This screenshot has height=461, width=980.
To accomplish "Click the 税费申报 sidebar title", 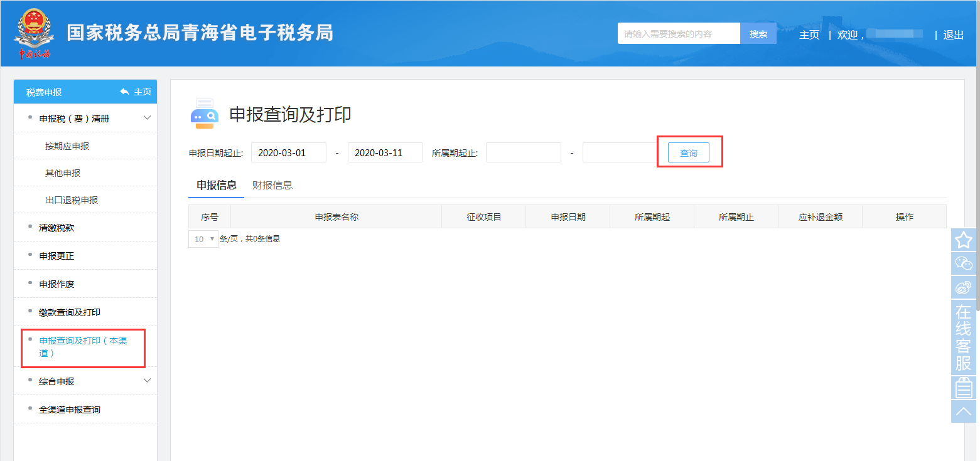I will click(44, 92).
